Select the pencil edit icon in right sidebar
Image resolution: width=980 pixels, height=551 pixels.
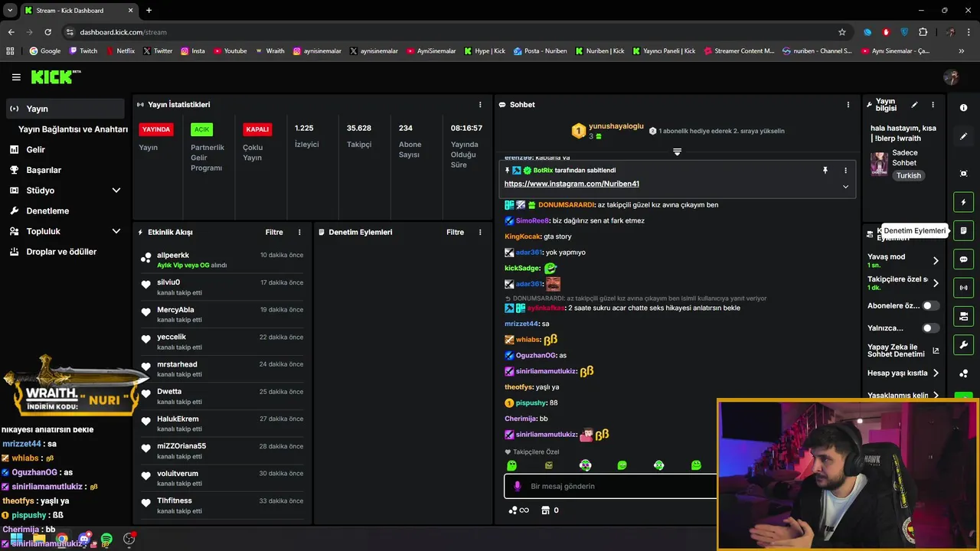(x=963, y=136)
